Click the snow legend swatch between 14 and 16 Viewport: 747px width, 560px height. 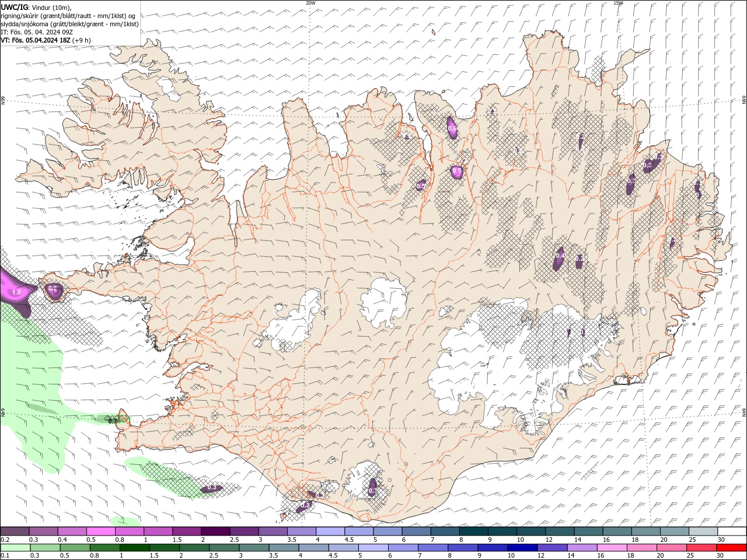[x=588, y=531]
